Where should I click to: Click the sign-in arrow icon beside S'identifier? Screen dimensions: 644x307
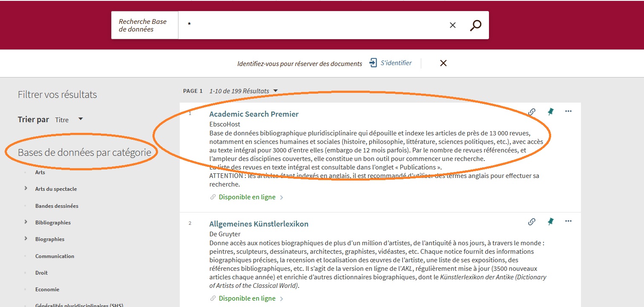tap(373, 63)
